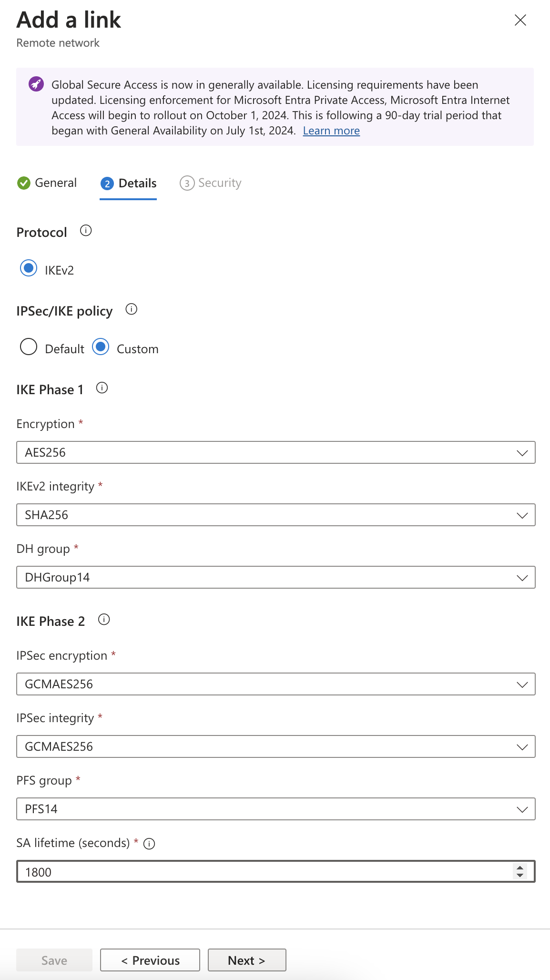Click the IKE Phase 2 info icon

click(104, 620)
